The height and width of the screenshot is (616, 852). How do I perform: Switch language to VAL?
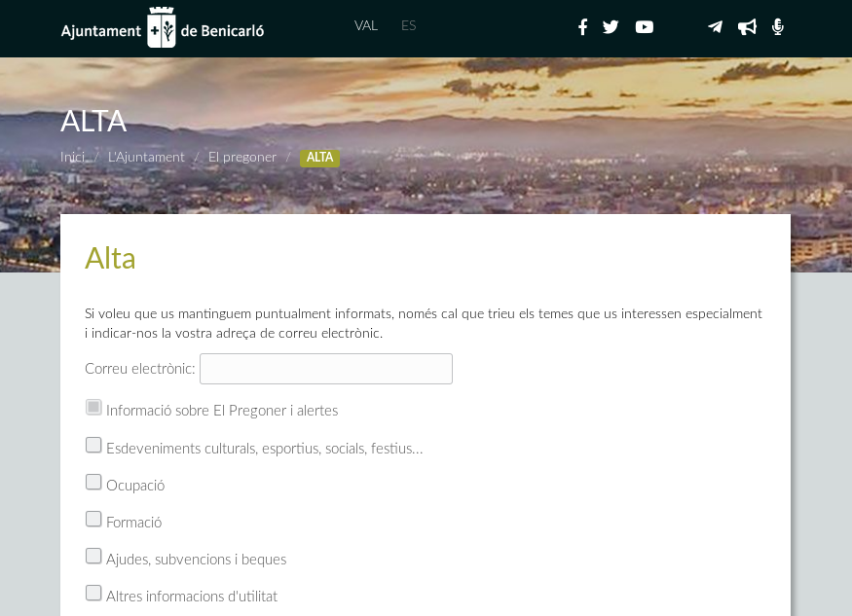point(366,25)
